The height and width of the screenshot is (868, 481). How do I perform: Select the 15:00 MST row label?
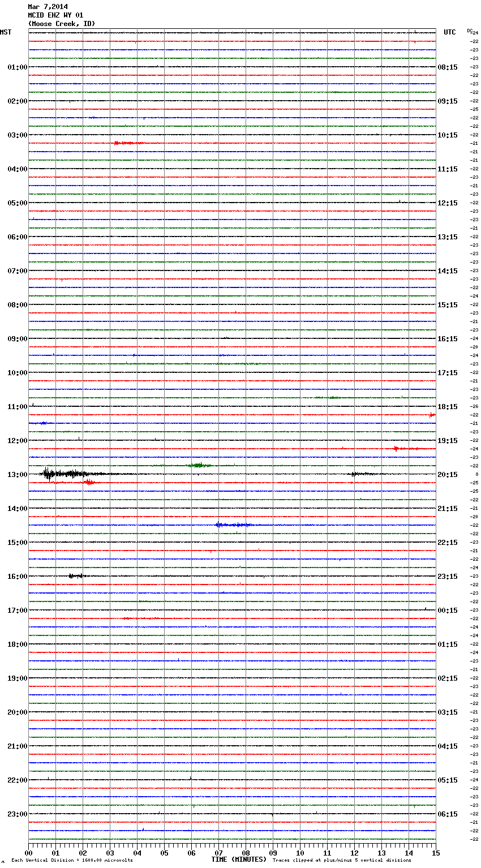click(18, 543)
